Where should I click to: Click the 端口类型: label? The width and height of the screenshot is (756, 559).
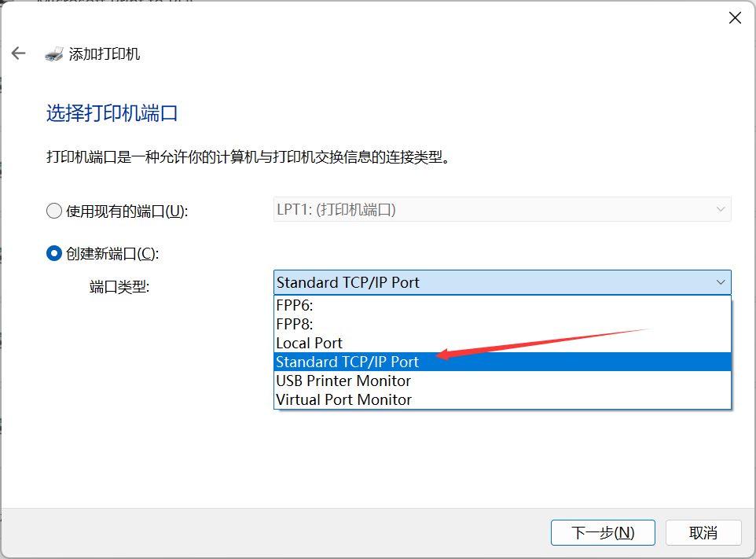tap(119, 287)
